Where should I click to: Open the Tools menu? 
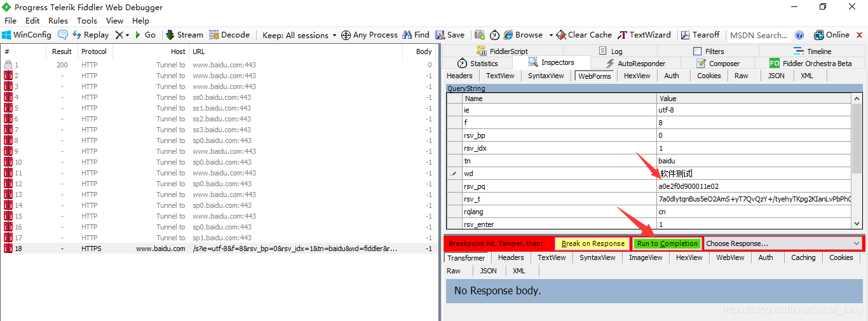[x=87, y=21]
